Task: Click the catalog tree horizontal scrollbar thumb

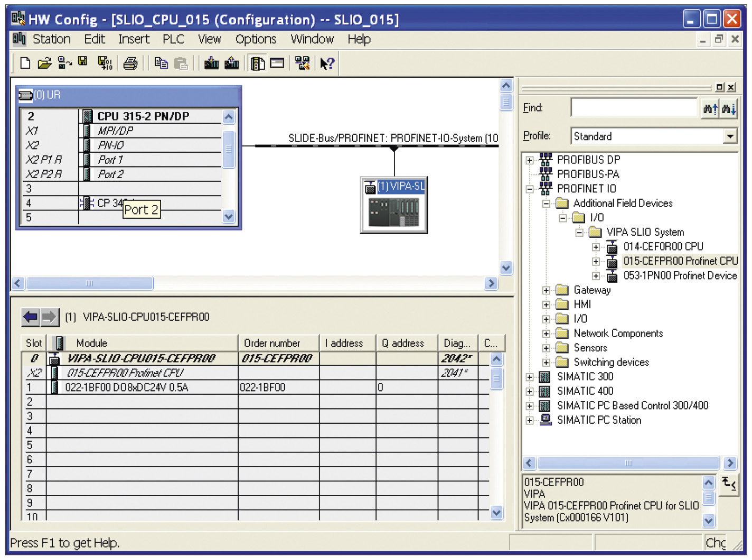Action: pyautogui.click(x=628, y=463)
